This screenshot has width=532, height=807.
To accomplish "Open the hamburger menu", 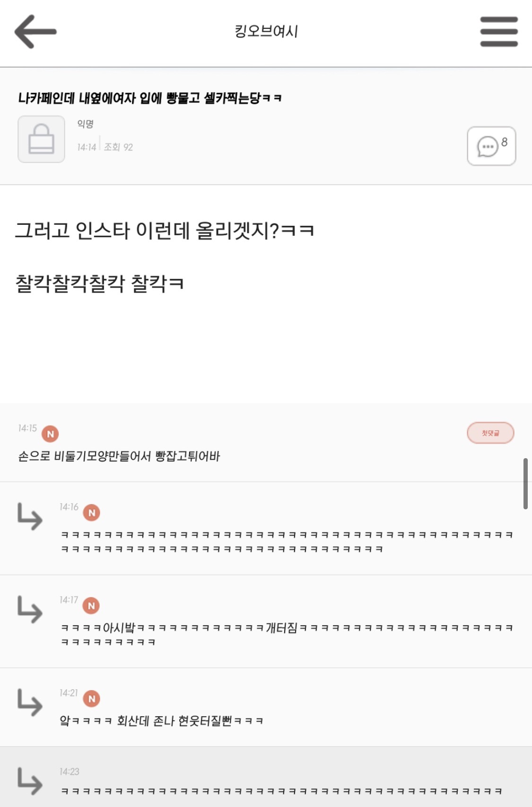I will click(499, 32).
